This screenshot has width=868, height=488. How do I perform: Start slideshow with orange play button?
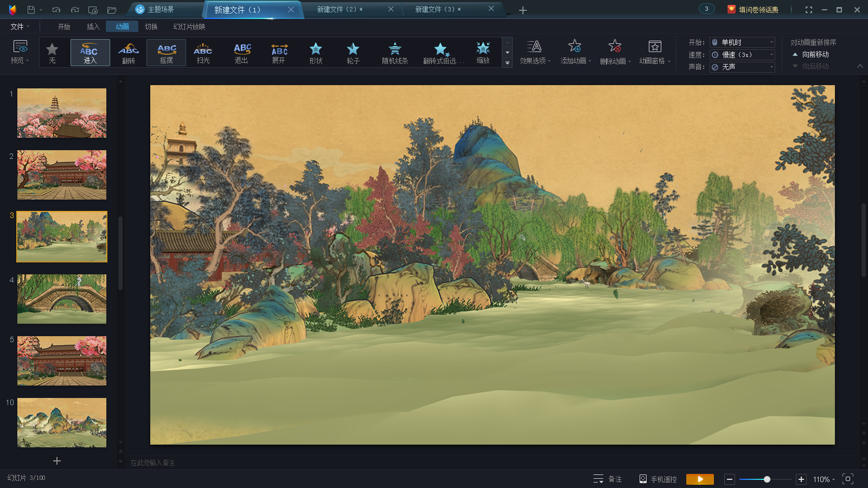tap(700, 479)
